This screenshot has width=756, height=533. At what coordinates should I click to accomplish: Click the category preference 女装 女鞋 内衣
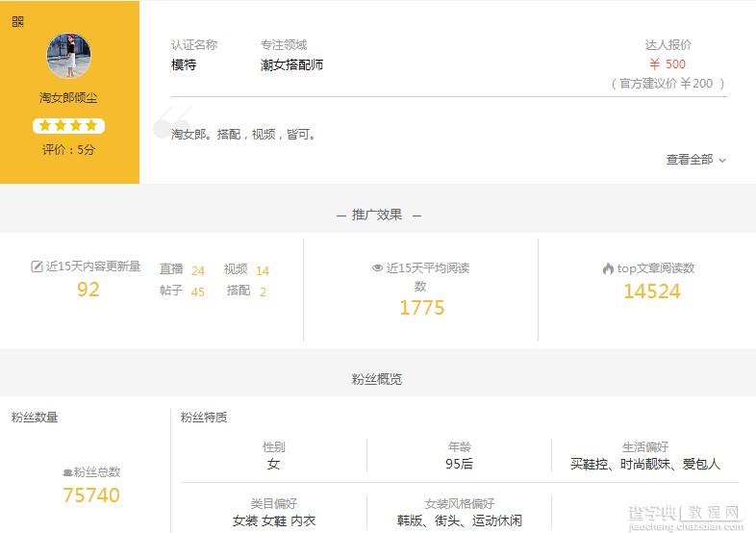[x=274, y=520]
